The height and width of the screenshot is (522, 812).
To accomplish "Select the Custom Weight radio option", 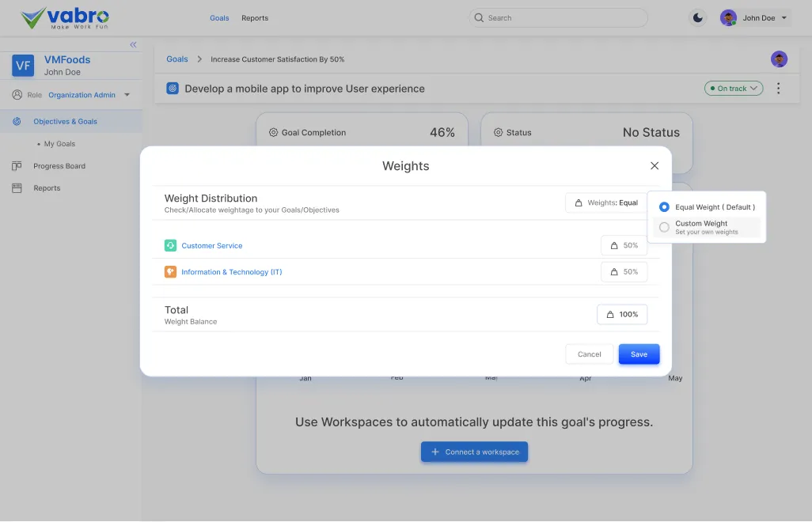I will (664, 227).
